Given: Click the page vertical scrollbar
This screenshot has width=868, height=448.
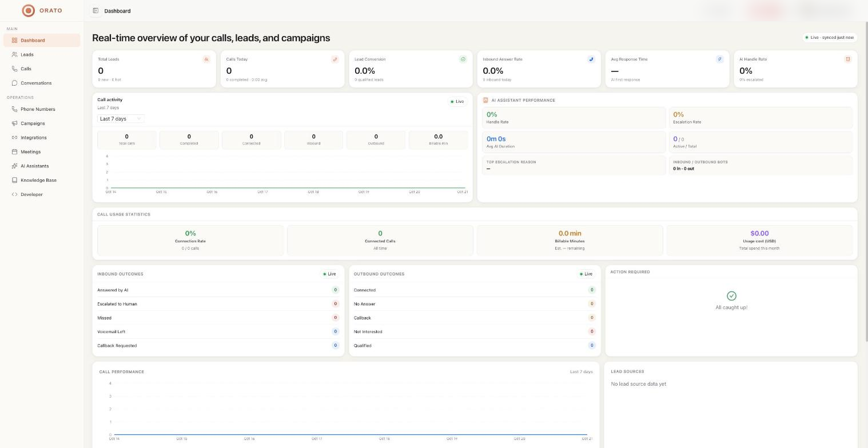Looking at the screenshot, I should point(866,183).
